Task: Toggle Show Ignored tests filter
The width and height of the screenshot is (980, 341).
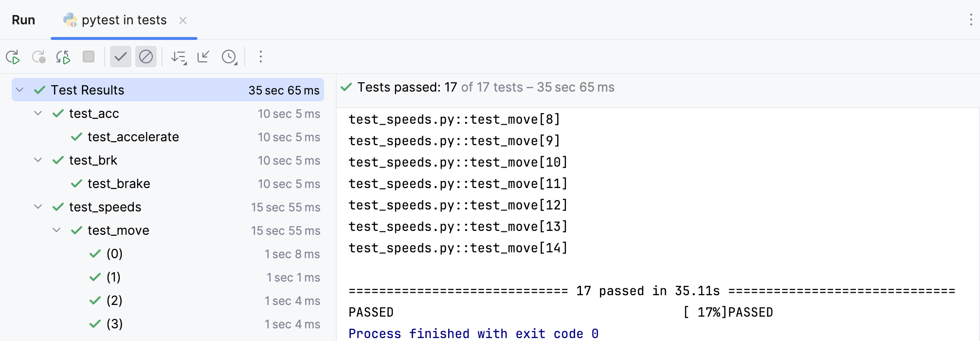Action: point(146,57)
